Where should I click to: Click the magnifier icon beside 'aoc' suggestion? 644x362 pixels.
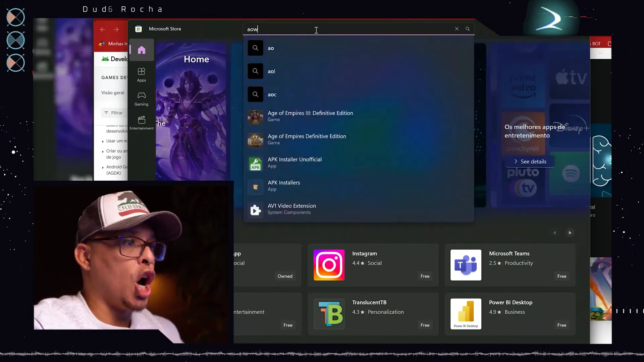tap(255, 94)
